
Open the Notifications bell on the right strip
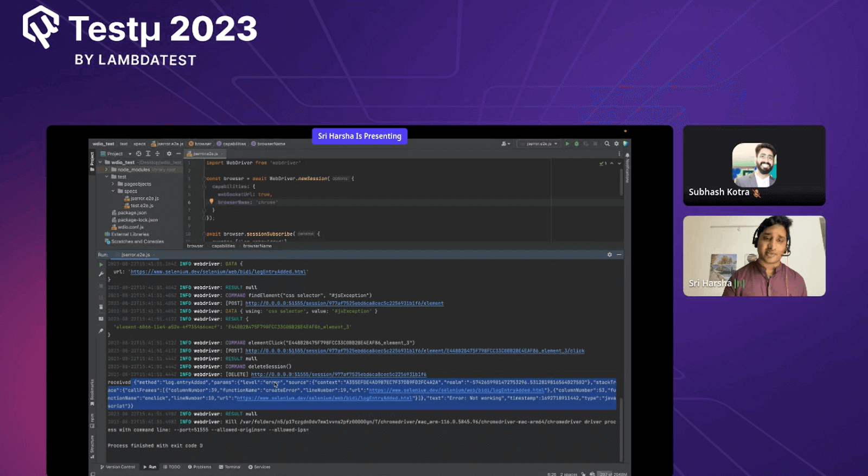pyautogui.click(x=627, y=155)
